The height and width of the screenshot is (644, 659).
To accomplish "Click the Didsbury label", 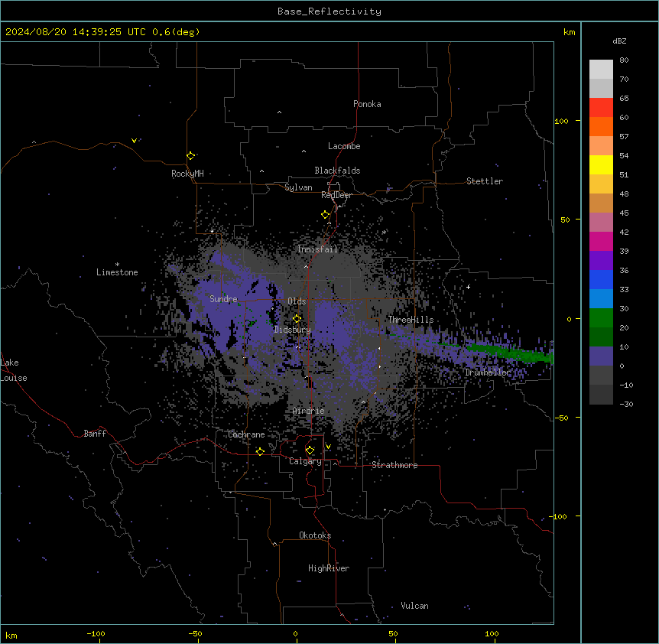I will (x=293, y=330).
